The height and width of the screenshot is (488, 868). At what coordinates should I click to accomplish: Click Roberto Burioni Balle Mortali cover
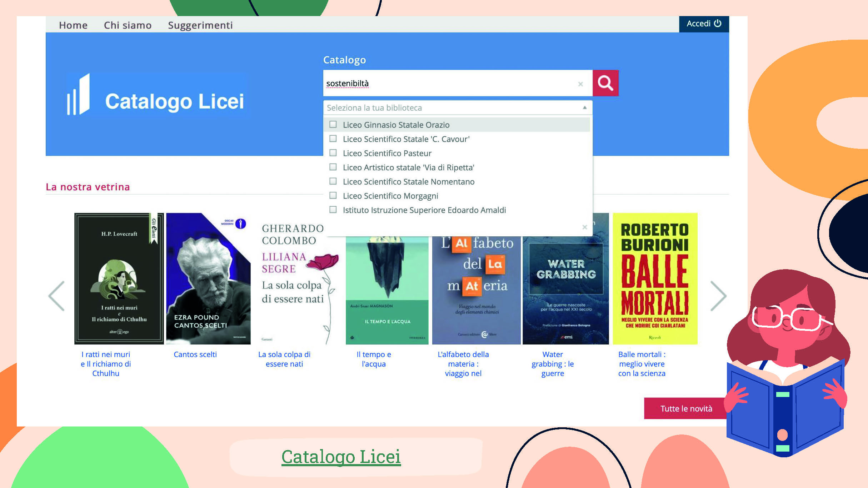pyautogui.click(x=655, y=278)
